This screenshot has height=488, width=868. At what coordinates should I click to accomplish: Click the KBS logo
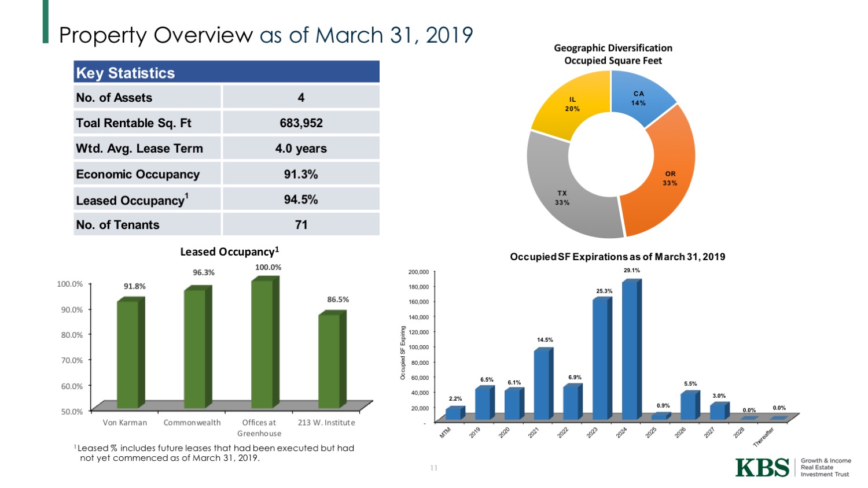point(762,467)
